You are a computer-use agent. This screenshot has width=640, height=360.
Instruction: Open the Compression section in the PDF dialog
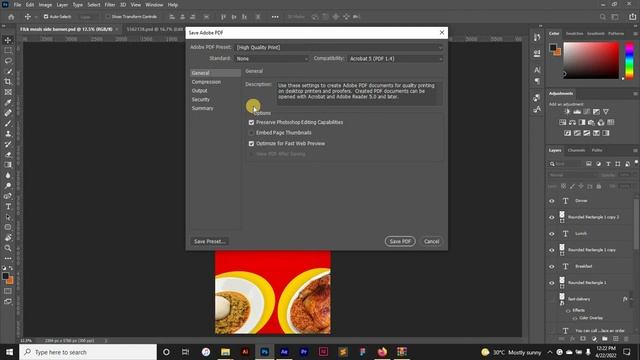(x=206, y=82)
